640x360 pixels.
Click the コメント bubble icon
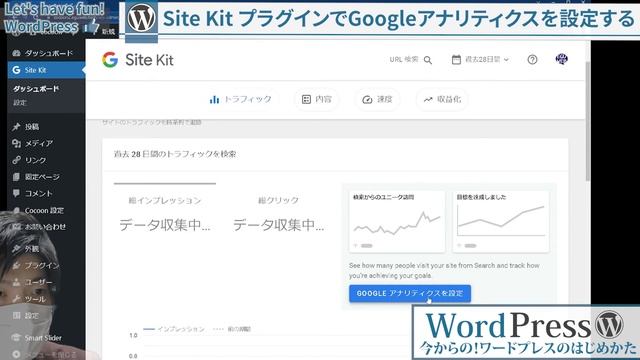(16, 193)
